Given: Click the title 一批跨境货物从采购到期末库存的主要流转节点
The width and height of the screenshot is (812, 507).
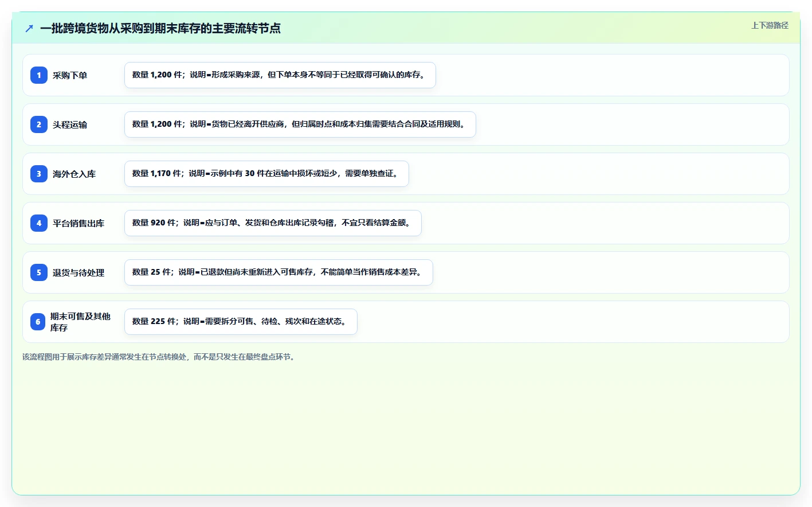Looking at the screenshot, I should pos(160,28).
